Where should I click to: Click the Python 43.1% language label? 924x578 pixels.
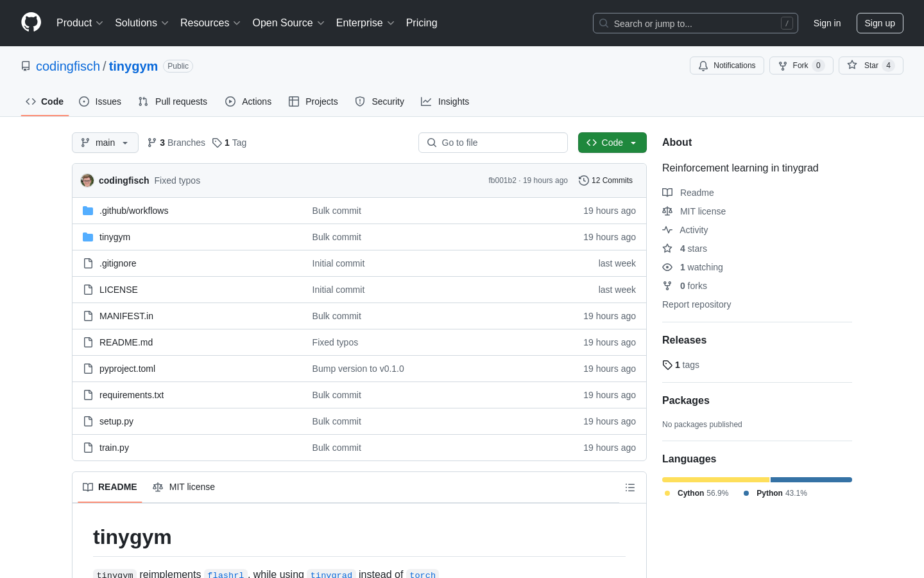tap(775, 493)
